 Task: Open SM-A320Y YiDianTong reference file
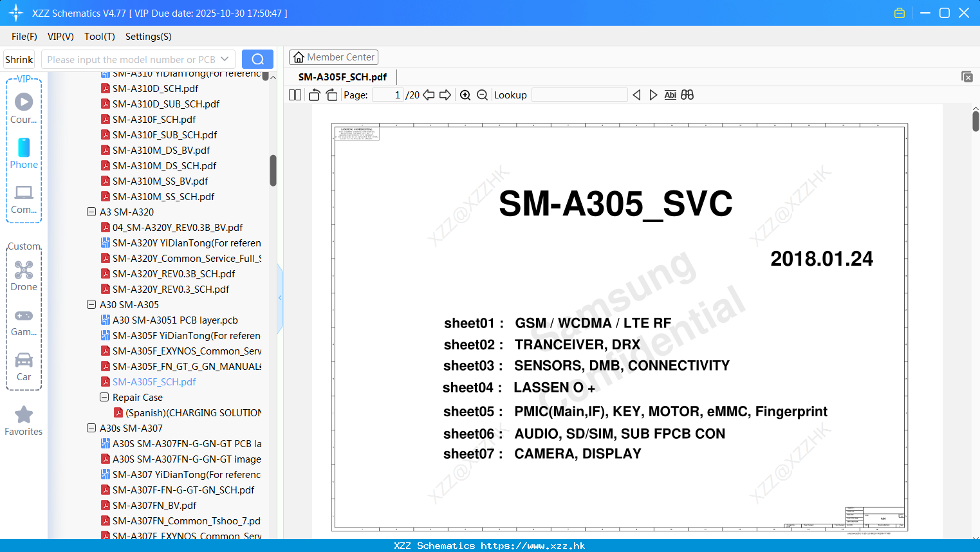coord(187,243)
